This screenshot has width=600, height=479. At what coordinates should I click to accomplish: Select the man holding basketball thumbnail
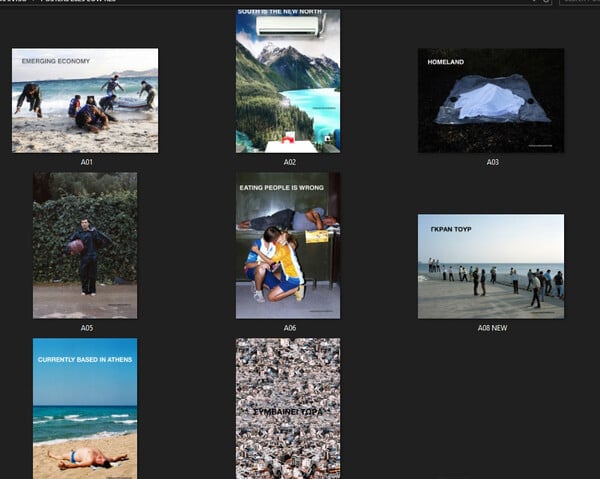click(x=85, y=245)
